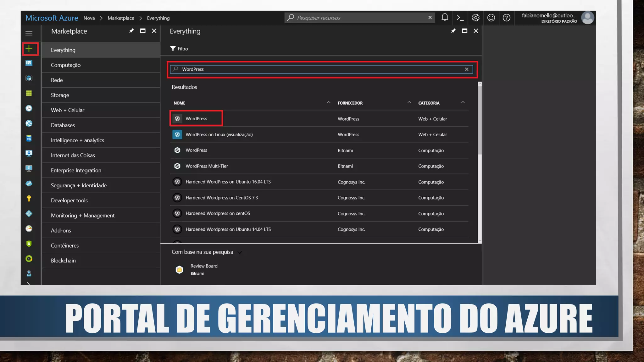Open WordPress on Linux (visualização) result
This screenshot has width=644, height=362.
pyautogui.click(x=319, y=134)
